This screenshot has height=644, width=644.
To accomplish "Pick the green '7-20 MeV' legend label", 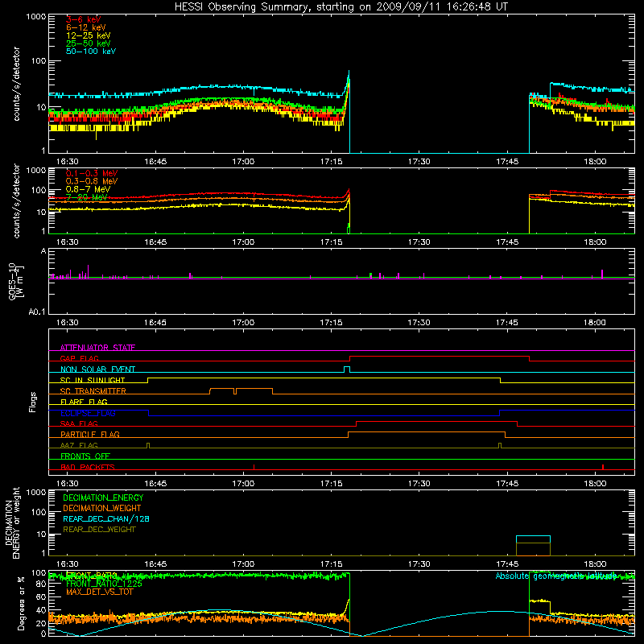I will [x=86, y=197].
